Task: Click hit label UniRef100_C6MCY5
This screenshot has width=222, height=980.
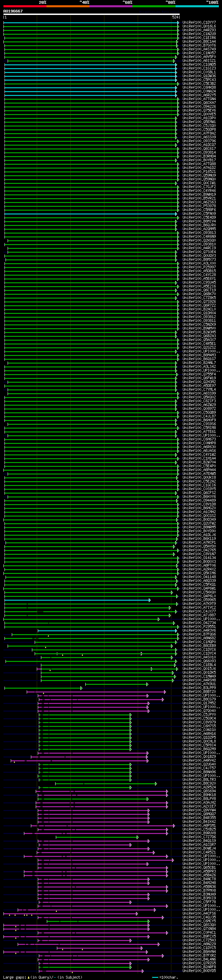Action: (199, 921)
